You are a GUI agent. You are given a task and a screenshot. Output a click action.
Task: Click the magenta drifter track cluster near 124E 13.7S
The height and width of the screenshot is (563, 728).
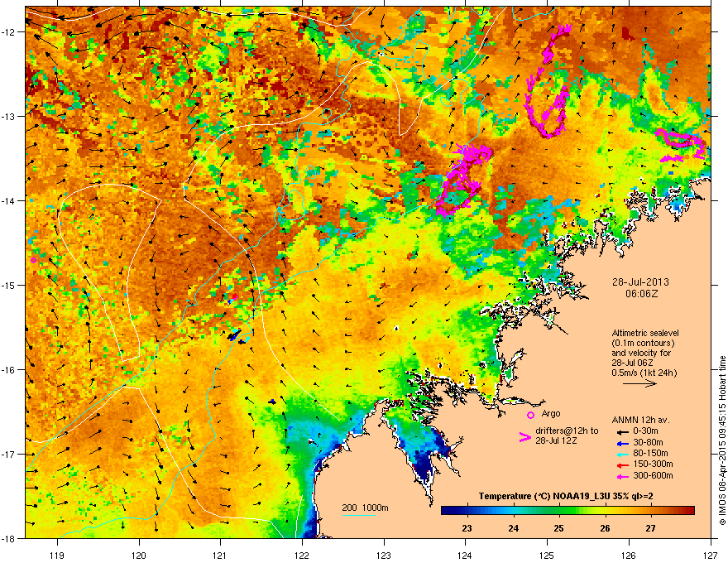click(462, 180)
